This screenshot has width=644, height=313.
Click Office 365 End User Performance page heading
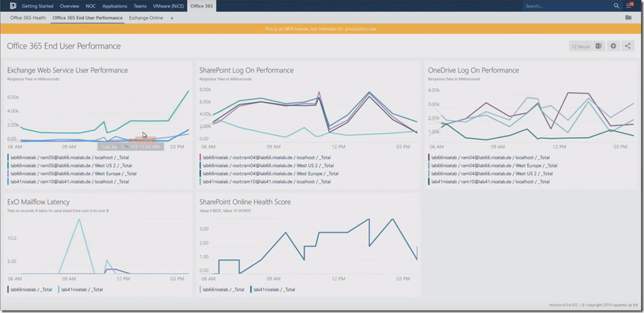click(x=64, y=46)
